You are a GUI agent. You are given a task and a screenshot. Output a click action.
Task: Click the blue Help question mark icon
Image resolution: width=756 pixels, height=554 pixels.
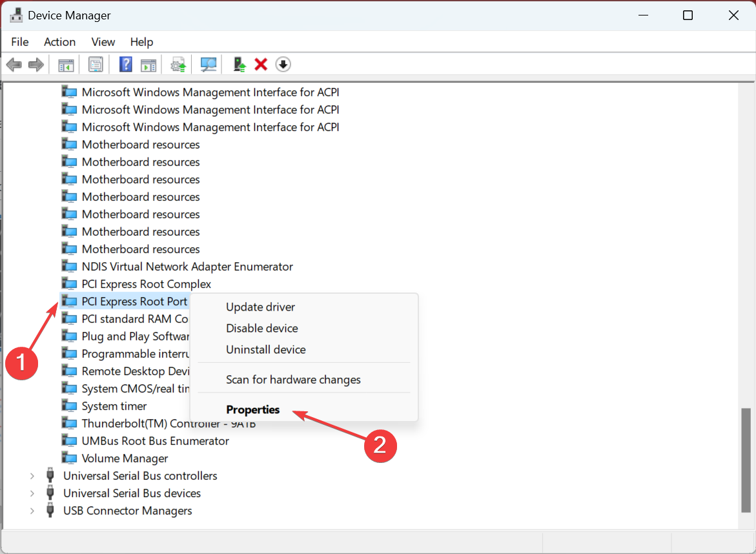pyautogui.click(x=126, y=65)
